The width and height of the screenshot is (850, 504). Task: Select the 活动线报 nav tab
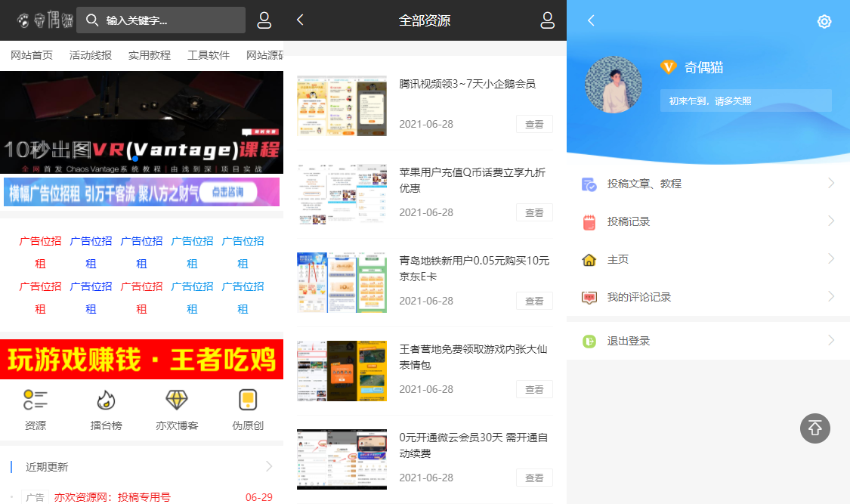pyautogui.click(x=91, y=55)
